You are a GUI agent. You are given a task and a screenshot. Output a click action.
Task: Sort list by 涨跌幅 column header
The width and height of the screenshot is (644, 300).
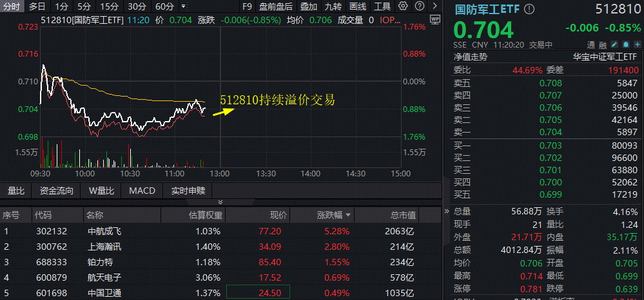coord(334,215)
